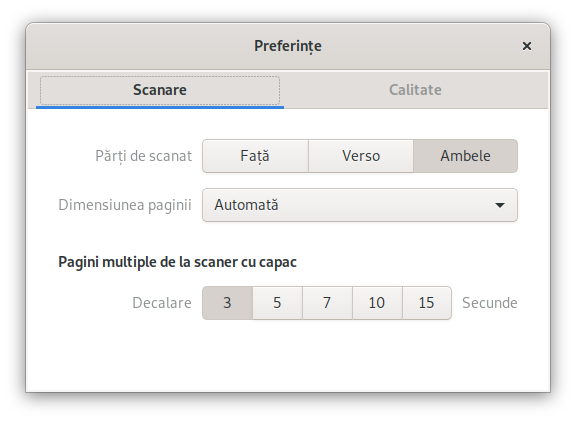Viewport: 576px width, 421px height.
Task: Set delay to 7 seconds
Action: [x=327, y=303]
